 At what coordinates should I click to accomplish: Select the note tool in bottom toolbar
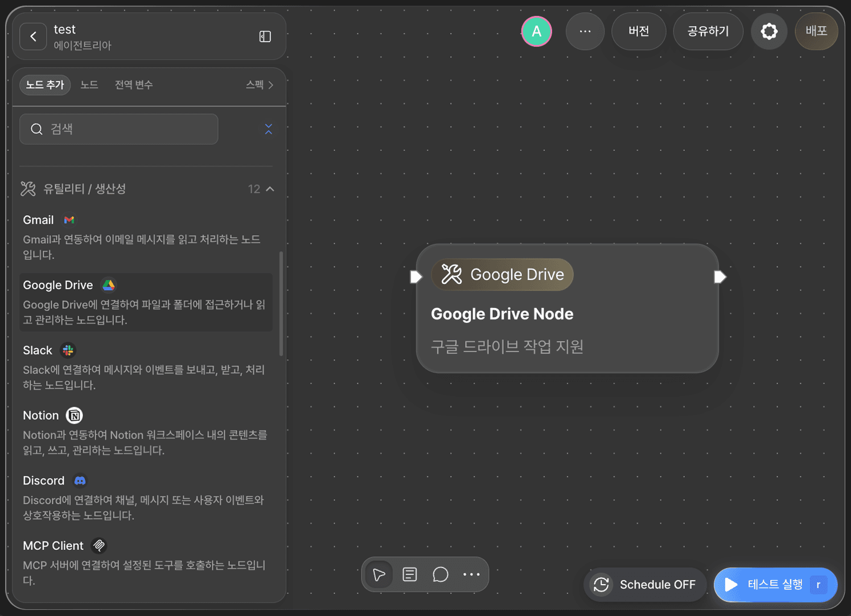pyautogui.click(x=410, y=574)
